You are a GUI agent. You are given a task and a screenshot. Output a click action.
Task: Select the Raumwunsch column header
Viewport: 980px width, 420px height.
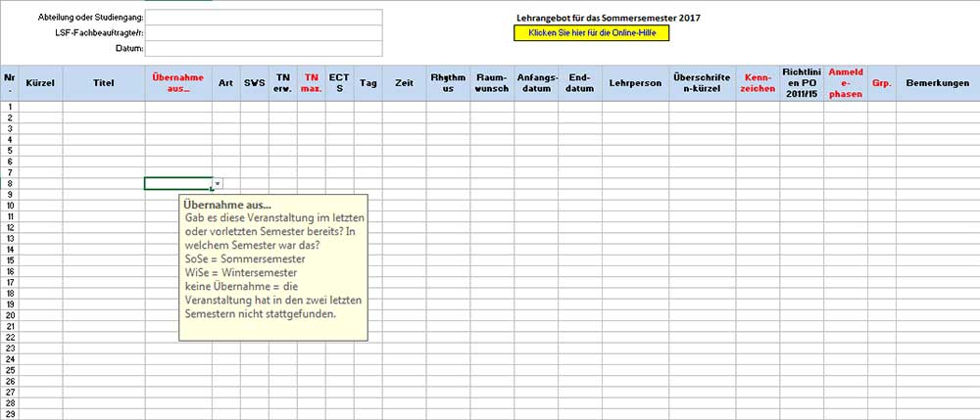pos(488,82)
